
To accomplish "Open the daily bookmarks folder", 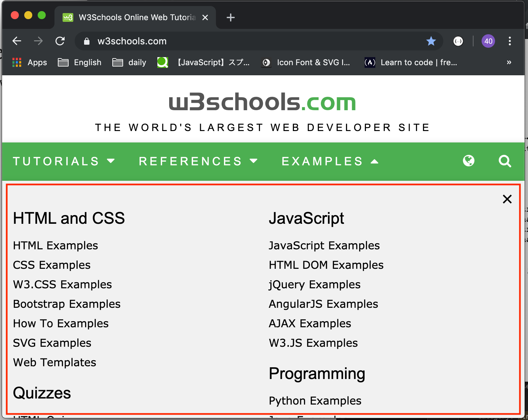I will (x=129, y=62).
